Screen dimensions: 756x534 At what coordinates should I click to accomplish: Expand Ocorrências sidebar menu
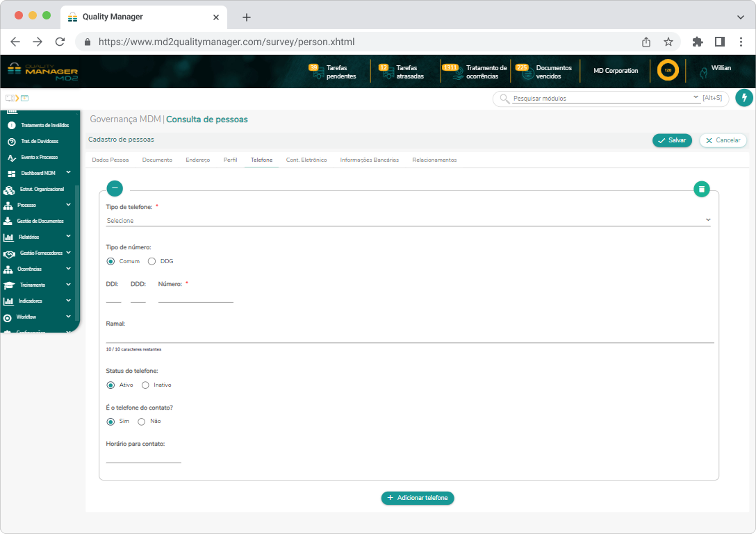click(38, 269)
